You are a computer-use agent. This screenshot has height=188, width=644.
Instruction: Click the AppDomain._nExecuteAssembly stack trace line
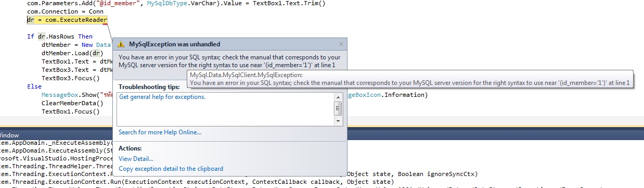[56, 143]
